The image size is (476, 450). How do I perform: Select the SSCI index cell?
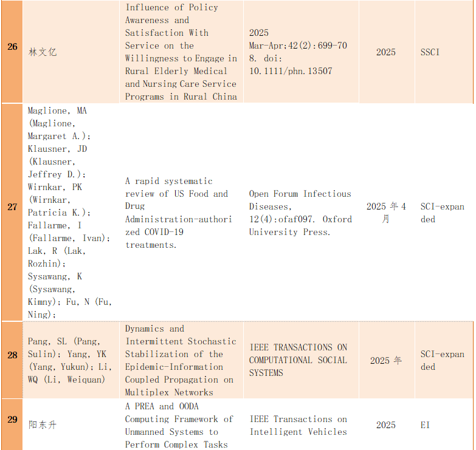pyautogui.click(x=430, y=52)
